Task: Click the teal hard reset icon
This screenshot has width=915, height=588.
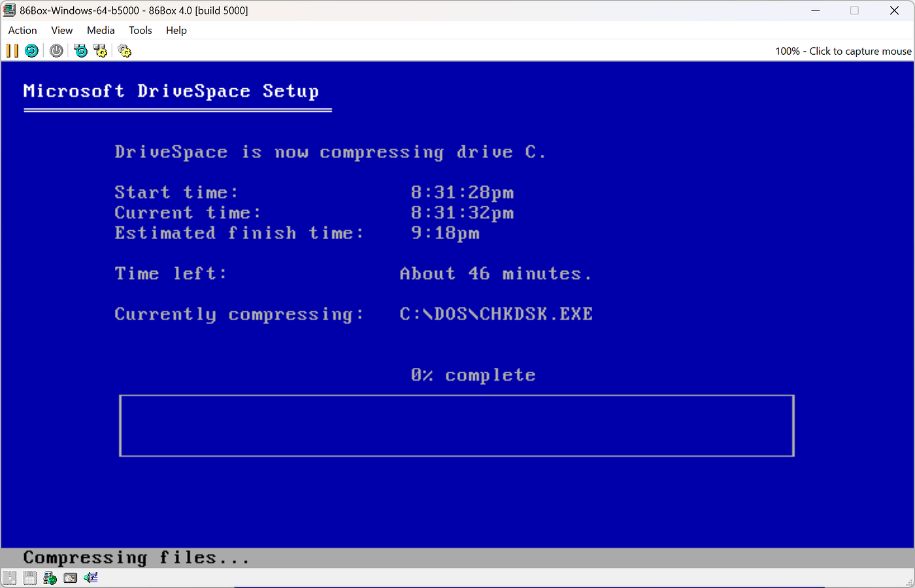Action: [31, 51]
